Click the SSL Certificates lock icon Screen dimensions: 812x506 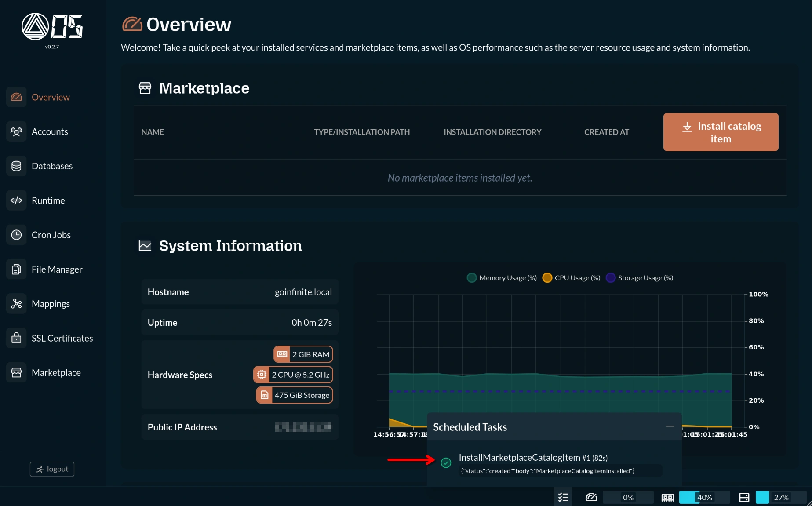click(16, 338)
